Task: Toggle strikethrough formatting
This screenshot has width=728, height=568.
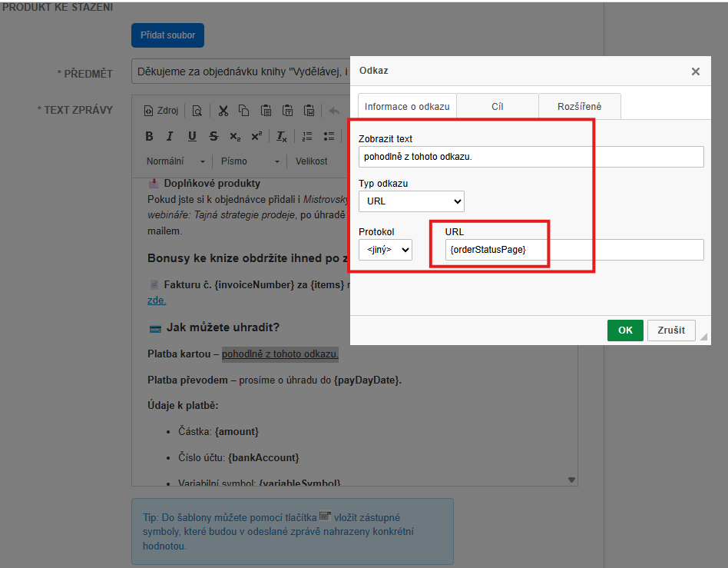Action: (x=213, y=136)
